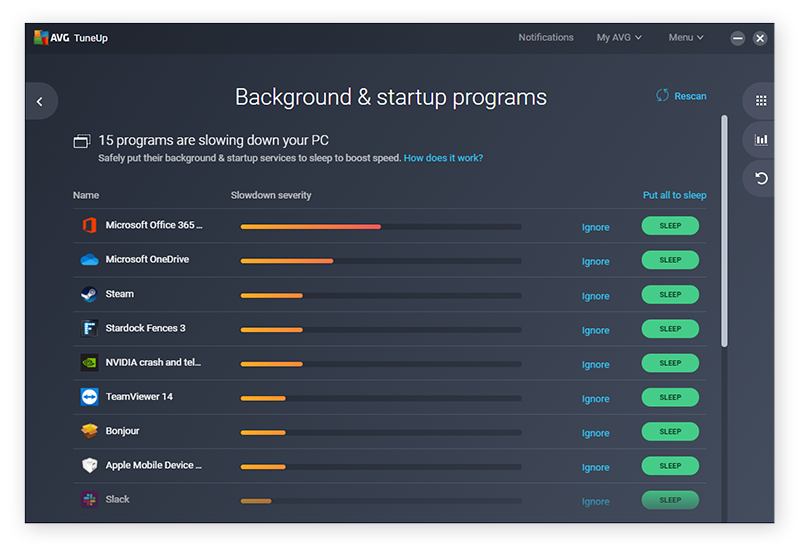Click the Microsoft OneDrive cloud icon
Screen dimensions: 800x549
pyautogui.click(x=89, y=260)
